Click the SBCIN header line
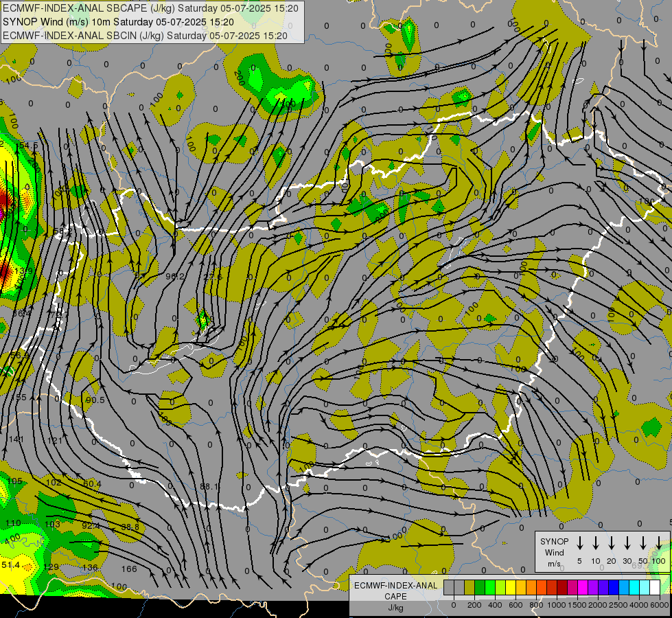 (145, 36)
